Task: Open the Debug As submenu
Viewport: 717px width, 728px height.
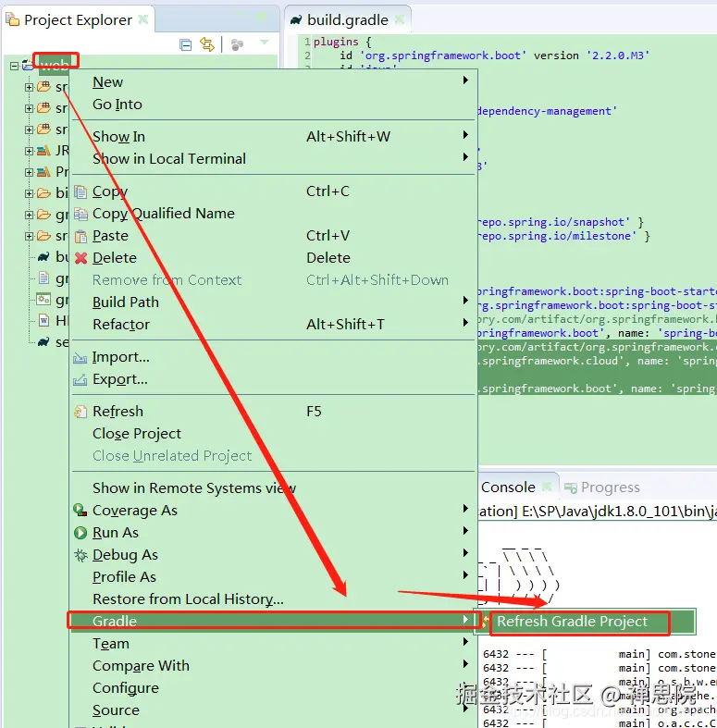Action: [x=274, y=555]
